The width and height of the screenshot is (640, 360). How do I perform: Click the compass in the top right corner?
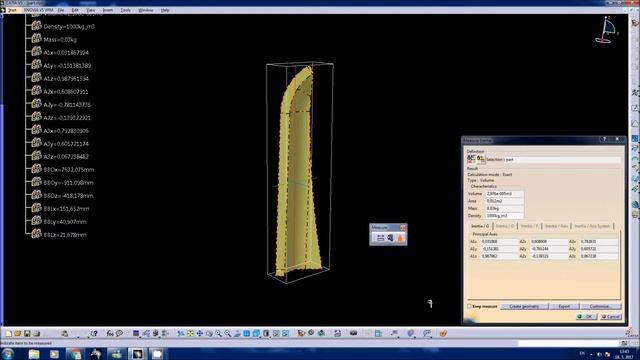(x=606, y=30)
